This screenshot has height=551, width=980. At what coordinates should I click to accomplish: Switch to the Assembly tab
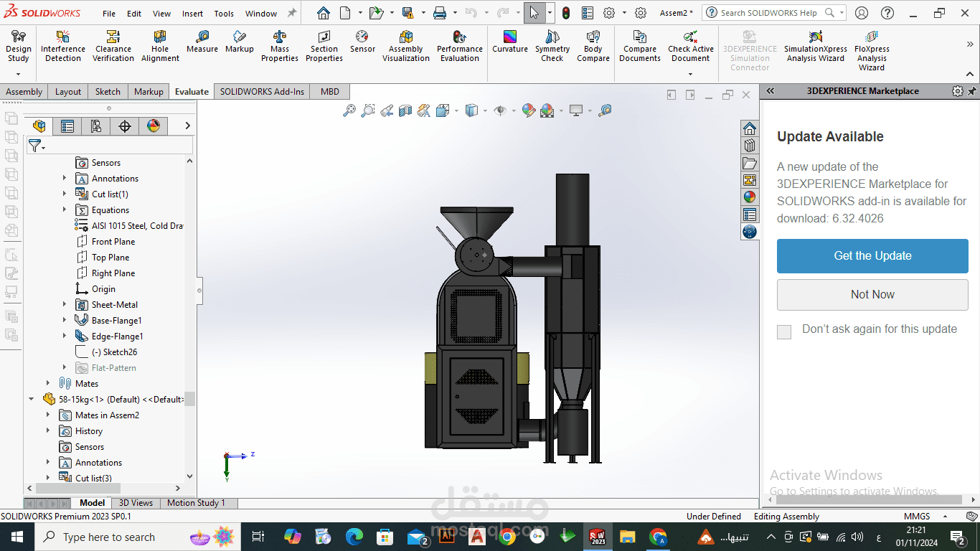tap(24, 91)
